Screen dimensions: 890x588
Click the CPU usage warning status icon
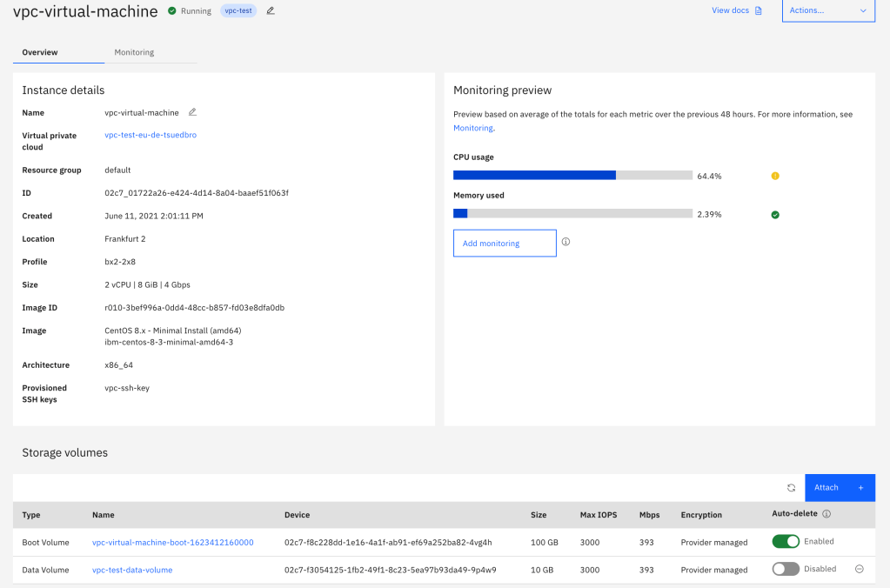point(775,176)
